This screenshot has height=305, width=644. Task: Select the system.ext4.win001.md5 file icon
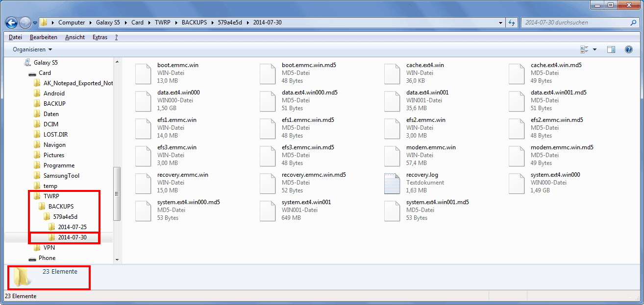(x=392, y=210)
